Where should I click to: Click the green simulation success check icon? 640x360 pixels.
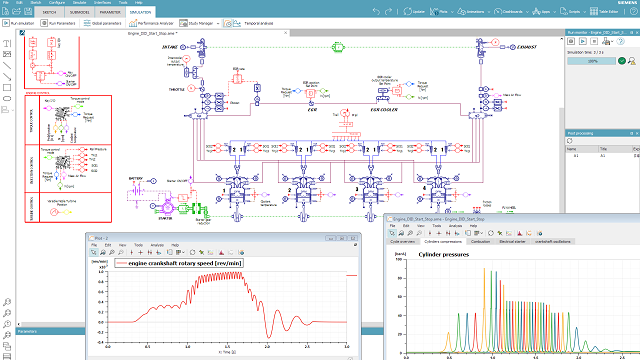point(622,61)
